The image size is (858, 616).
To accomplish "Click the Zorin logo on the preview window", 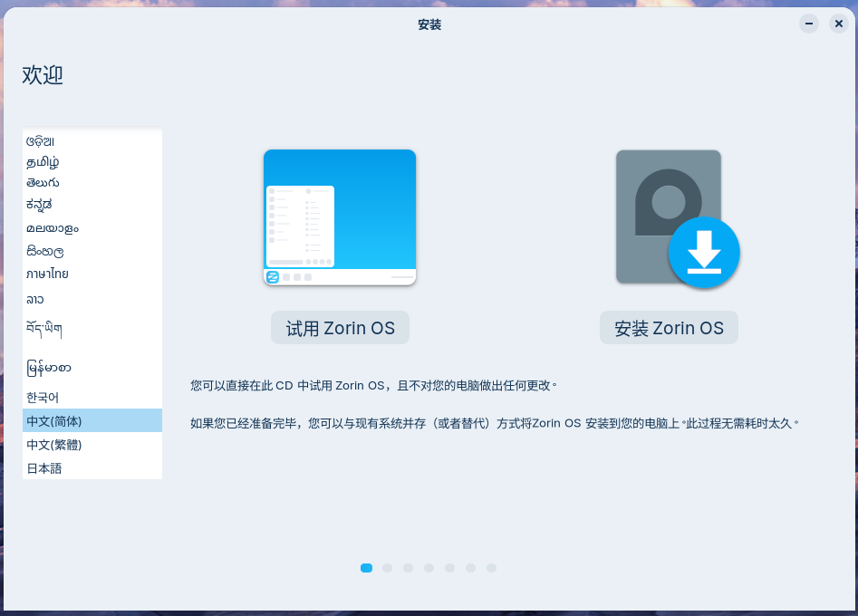I will tap(271, 278).
